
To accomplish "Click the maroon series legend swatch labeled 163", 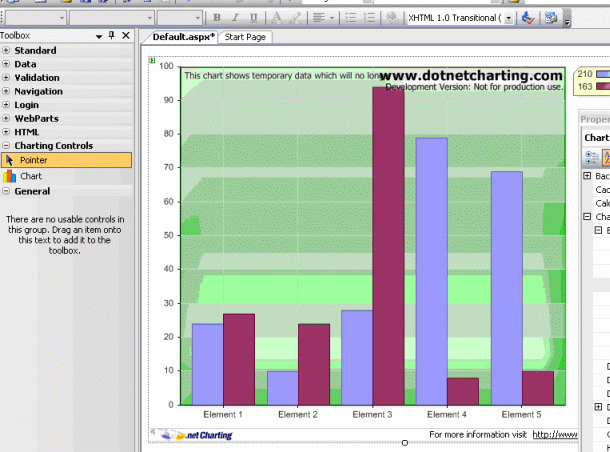I will tap(603, 86).
